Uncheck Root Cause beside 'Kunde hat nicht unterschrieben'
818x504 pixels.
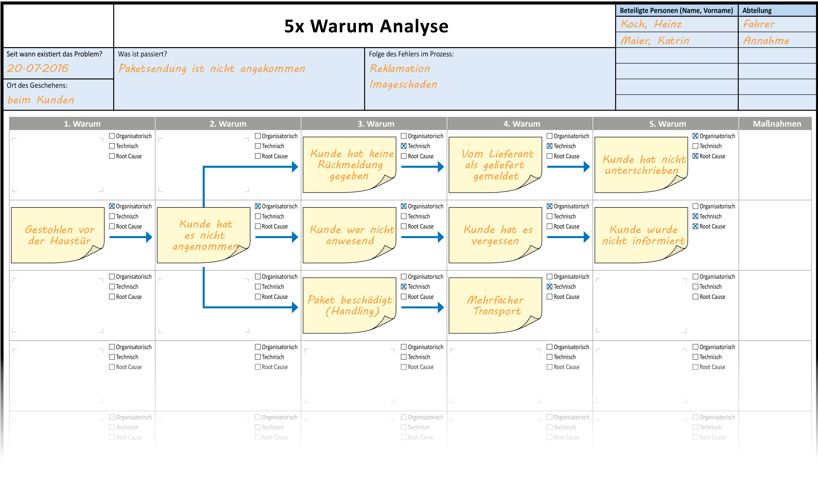(x=695, y=156)
